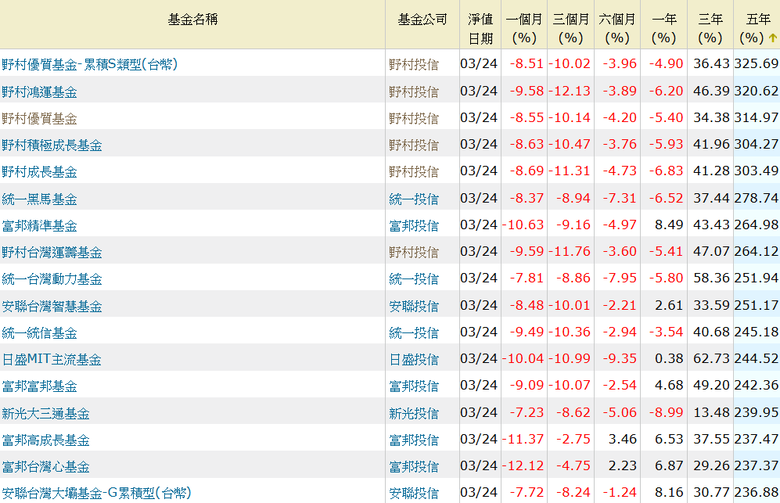Sort by 三年(%) column header
The height and width of the screenshot is (503, 780).
pyautogui.click(x=710, y=28)
